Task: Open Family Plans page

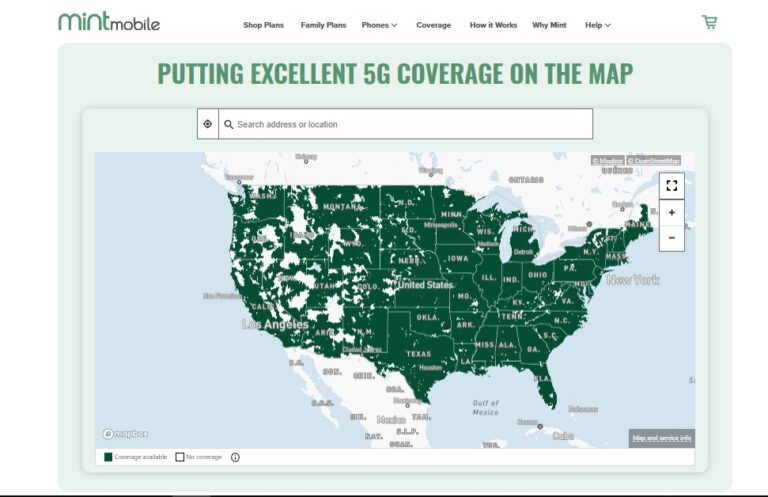Action: [x=323, y=25]
